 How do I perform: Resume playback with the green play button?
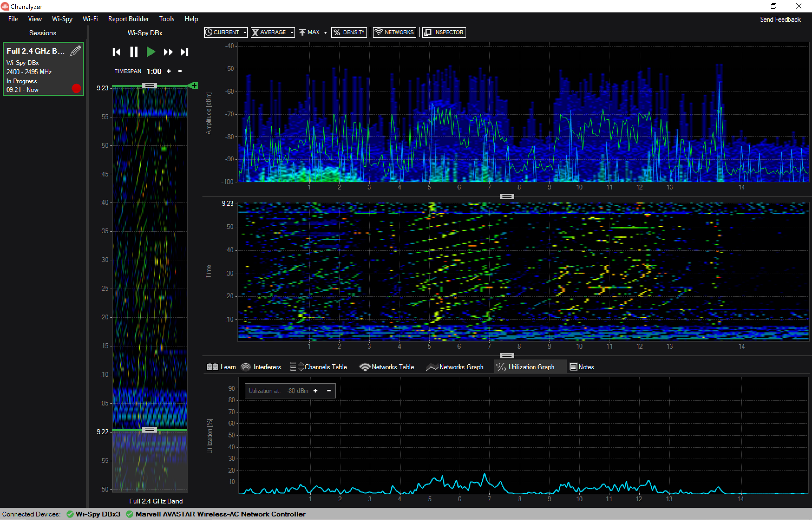tap(150, 52)
